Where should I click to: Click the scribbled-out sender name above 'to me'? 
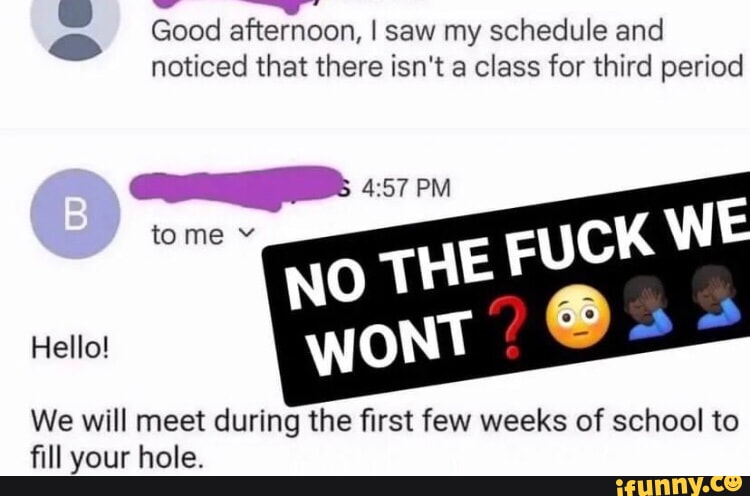[x=236, y=187]
